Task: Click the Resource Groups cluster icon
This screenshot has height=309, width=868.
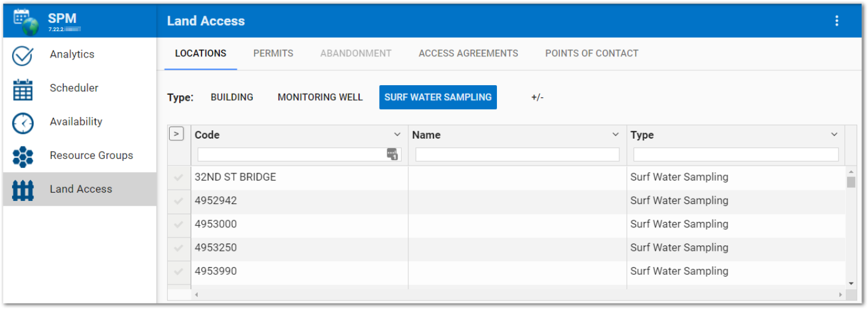Action: coord(23,156)
